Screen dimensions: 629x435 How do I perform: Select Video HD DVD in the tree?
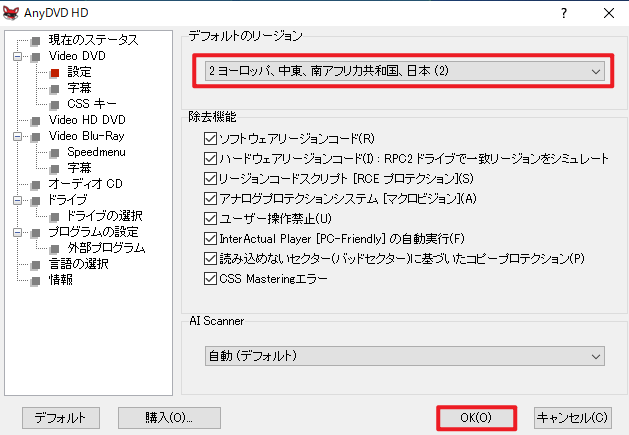pyautogui.click(x=87, y=120)
